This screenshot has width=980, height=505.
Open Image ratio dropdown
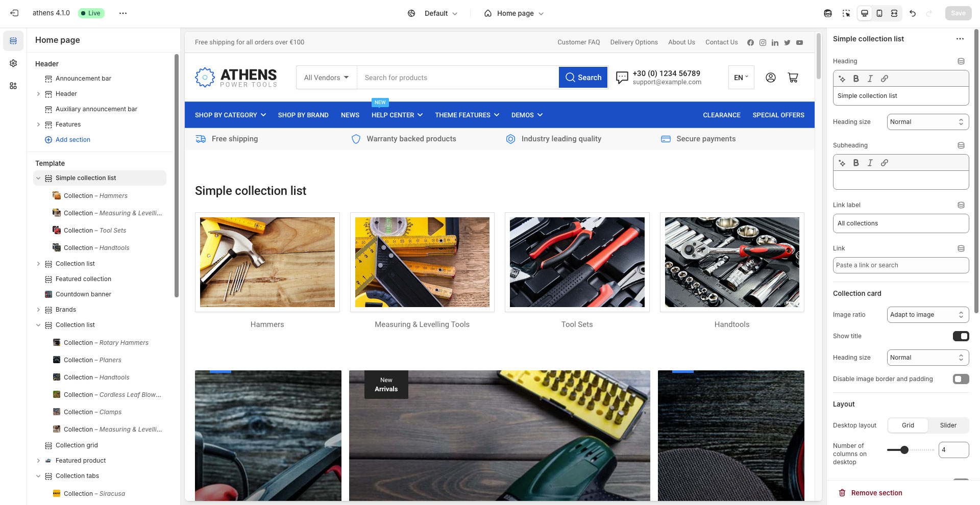click(927, 315)
